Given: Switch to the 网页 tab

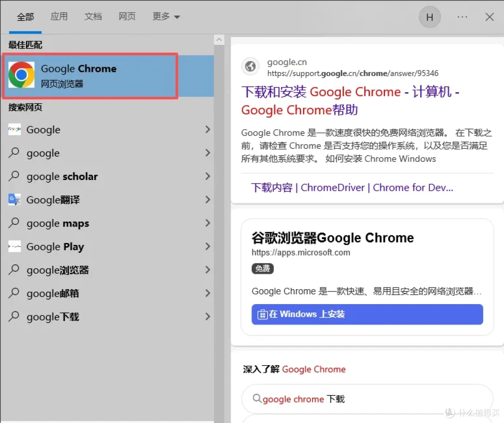Looking at the screenshot, I should [127, 16].
